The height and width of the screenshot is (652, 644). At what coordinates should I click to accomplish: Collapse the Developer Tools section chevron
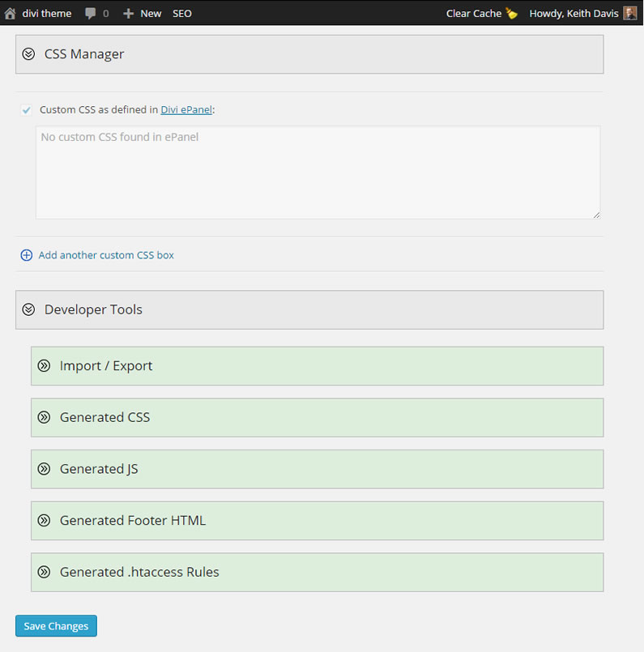tap(28, 309)
